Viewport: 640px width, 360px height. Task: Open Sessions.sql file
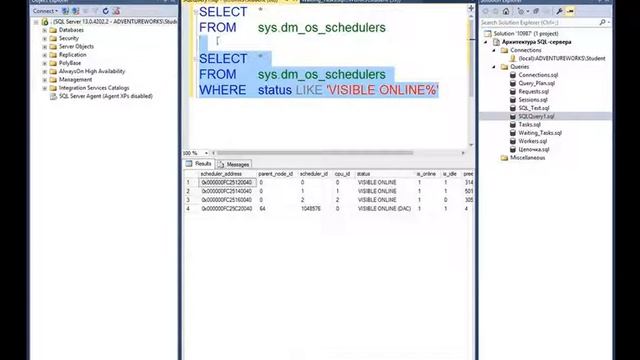(x=533, y=100)
